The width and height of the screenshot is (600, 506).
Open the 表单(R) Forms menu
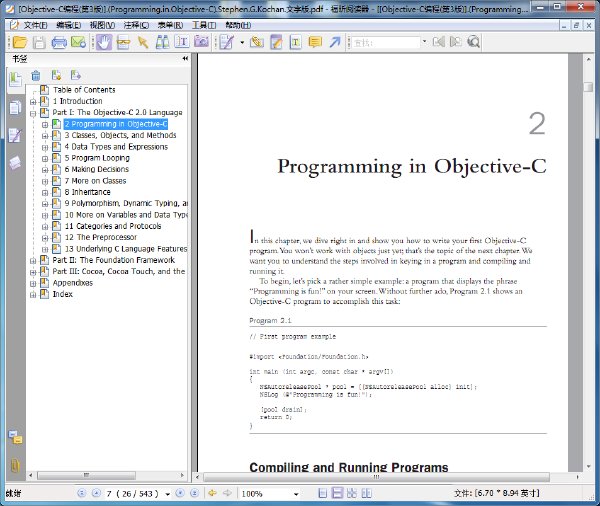pyautogui.click(x=170, y=25)
